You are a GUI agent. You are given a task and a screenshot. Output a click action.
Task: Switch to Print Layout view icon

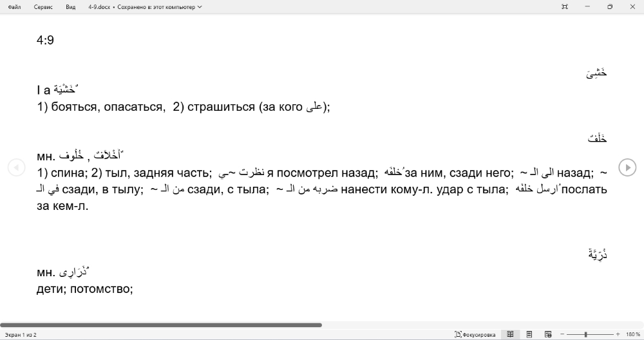click(x=529, y=335)
